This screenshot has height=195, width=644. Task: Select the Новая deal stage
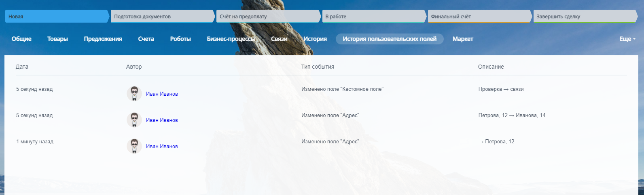pyautogui.click(x=57, y=17)
